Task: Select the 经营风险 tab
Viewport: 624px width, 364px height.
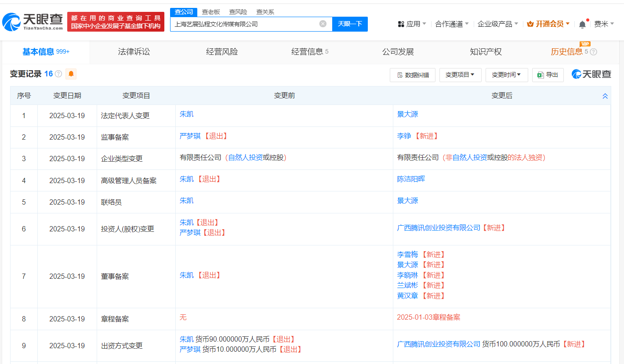Action: tap(222, 52)
